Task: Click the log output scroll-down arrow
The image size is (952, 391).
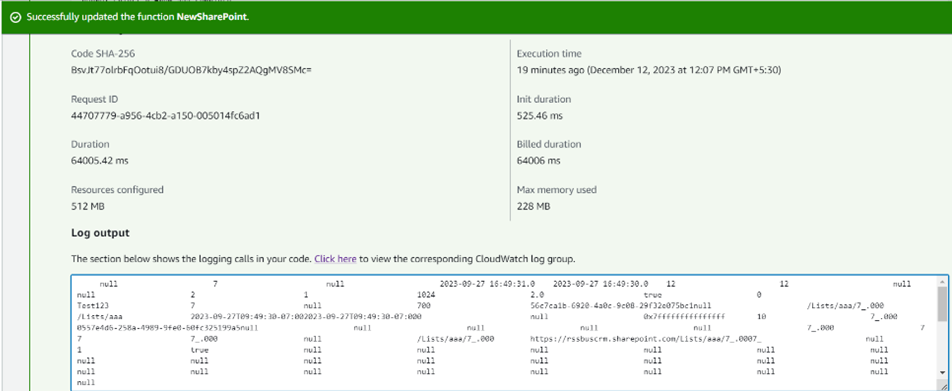Action: click(x=942, y=372)
